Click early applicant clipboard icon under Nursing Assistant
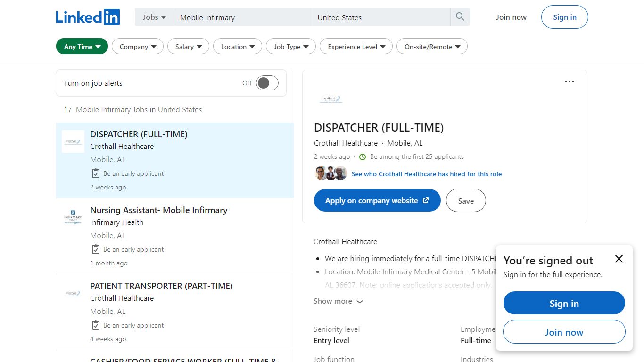The image size is (644, 362). (x=95, y=249)
